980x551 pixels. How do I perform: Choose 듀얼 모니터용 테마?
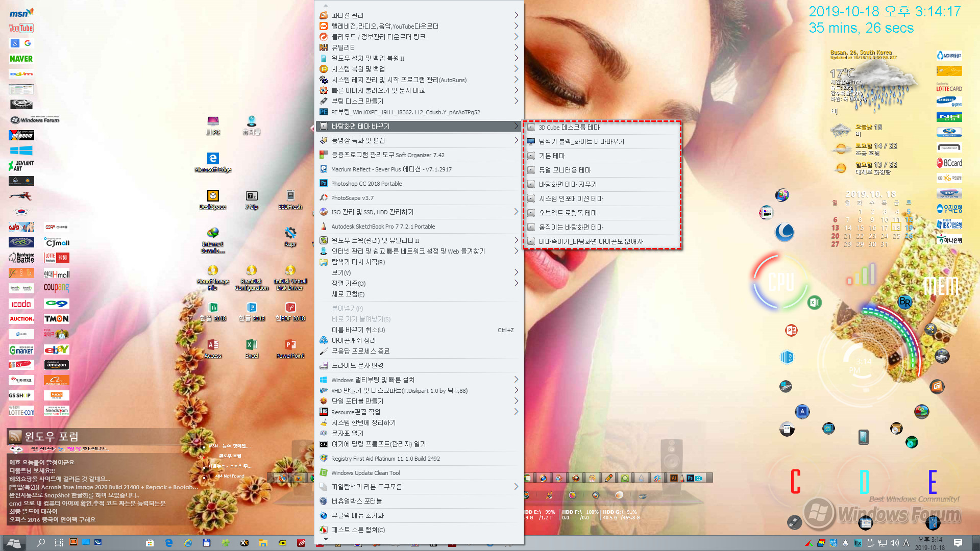(x=603, y=170)
